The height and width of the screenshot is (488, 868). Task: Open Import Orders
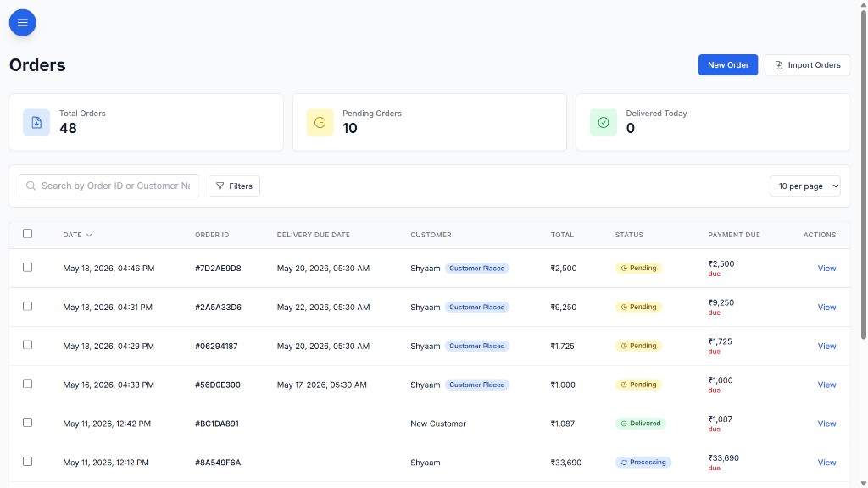coord(807,64)
